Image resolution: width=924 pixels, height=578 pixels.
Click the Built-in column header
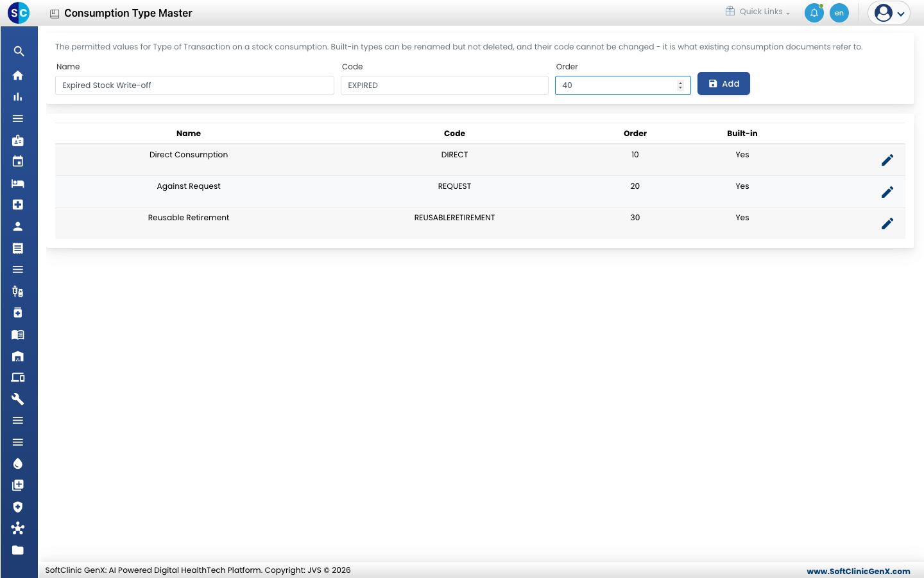742,134
